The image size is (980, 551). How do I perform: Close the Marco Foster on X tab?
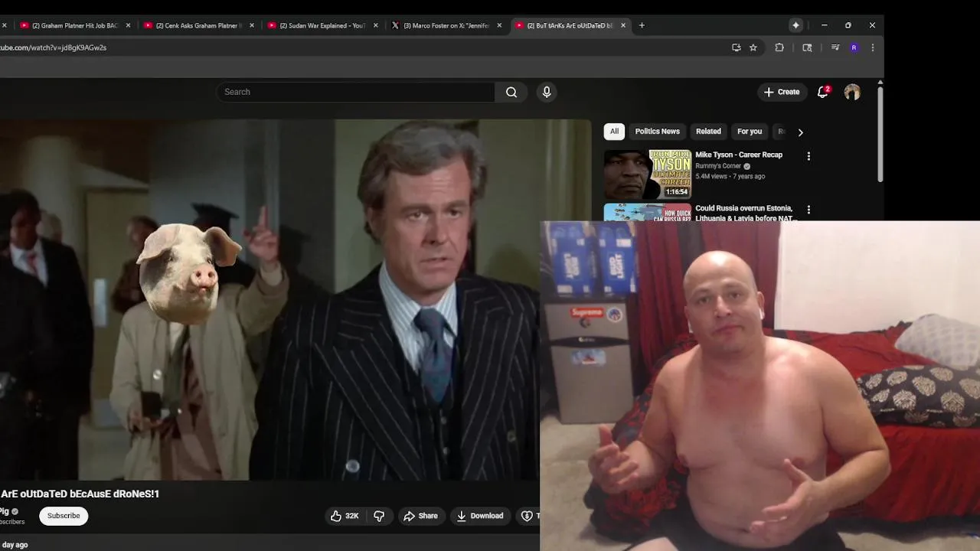click(499, 25)
